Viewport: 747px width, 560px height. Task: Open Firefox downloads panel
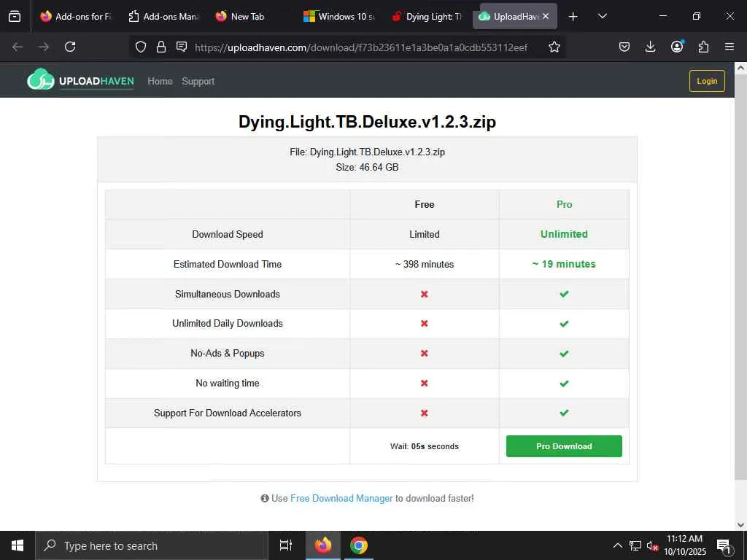pyautogui.click(x=650, y=47)
